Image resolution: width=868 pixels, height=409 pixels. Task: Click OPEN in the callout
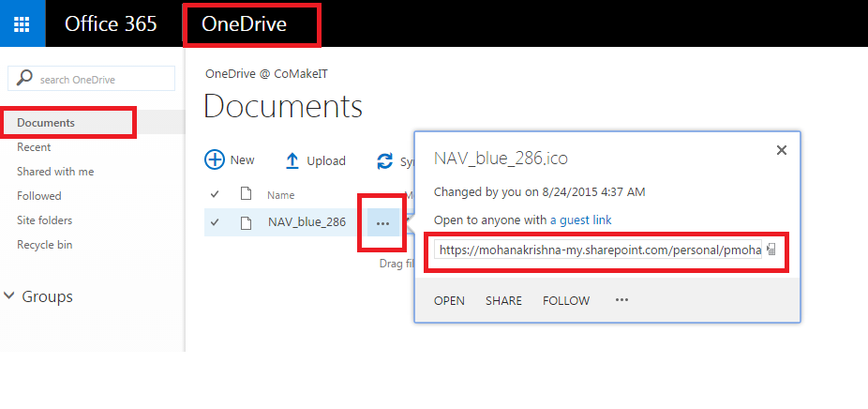point(450,300)
